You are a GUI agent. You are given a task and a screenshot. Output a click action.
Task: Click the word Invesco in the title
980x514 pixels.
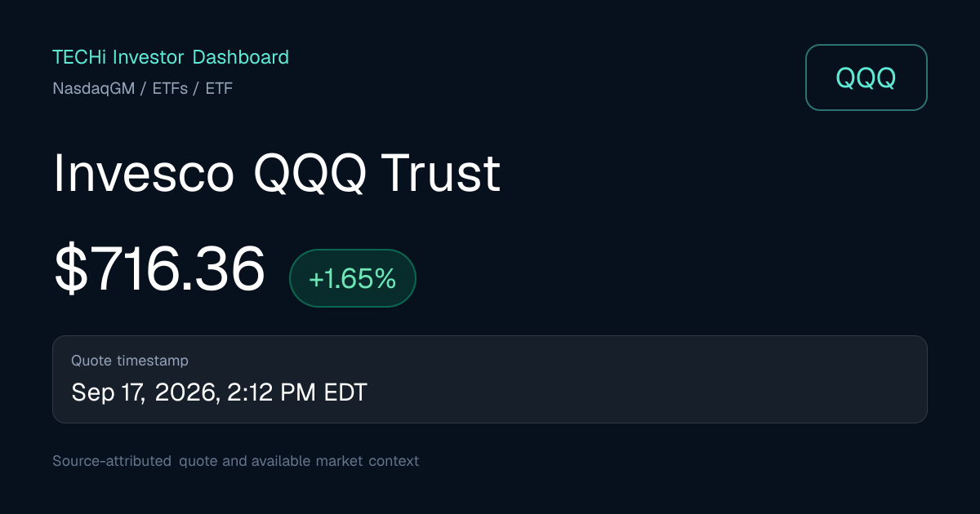pyautogui.click(x=144, y=173)
